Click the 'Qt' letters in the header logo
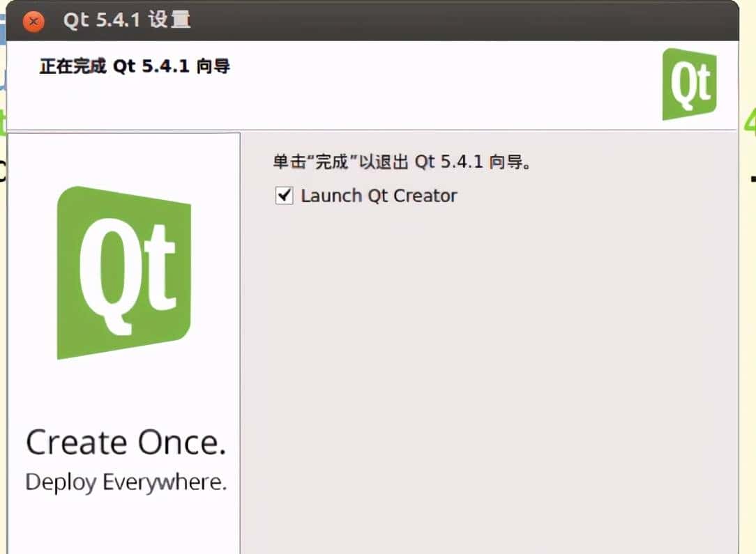Screen dimensions: 756x554 689,82
